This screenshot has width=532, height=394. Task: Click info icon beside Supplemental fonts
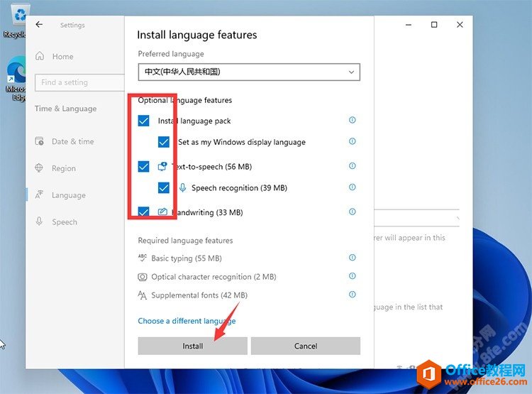coord(353,295)
